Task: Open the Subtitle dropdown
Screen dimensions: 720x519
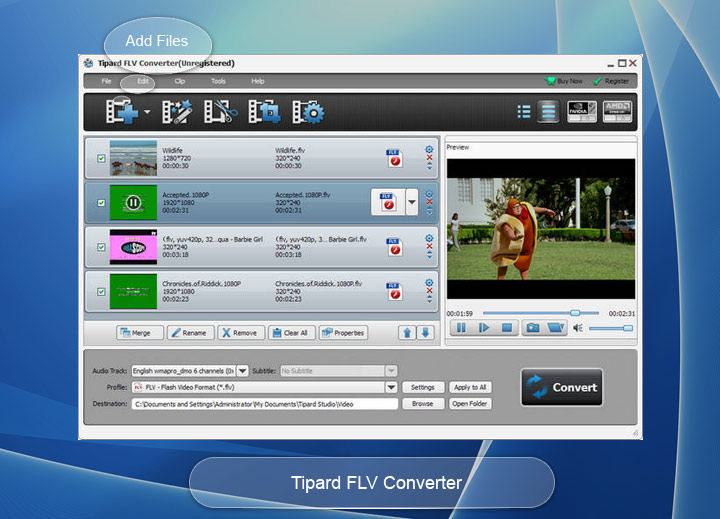Action: click(391, 371)
